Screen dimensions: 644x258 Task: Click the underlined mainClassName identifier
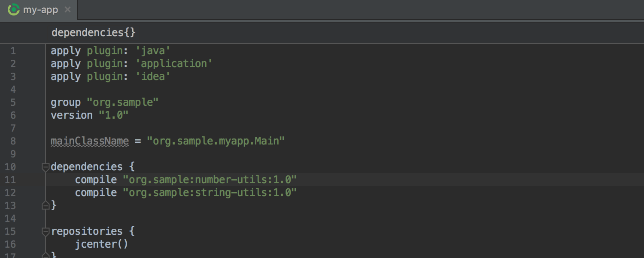coord(90,141)
